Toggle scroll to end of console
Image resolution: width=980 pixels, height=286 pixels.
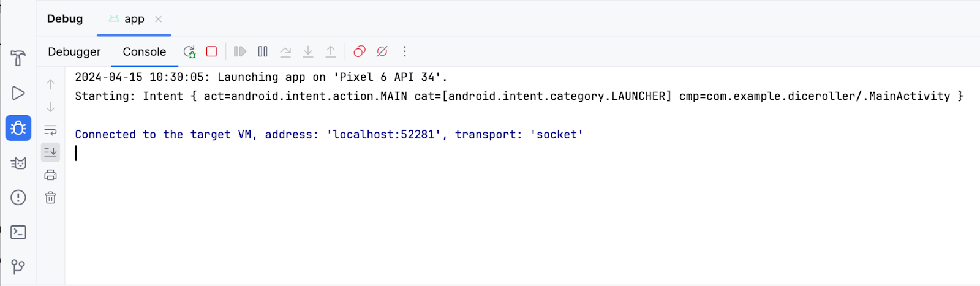[x=50, y=152]
